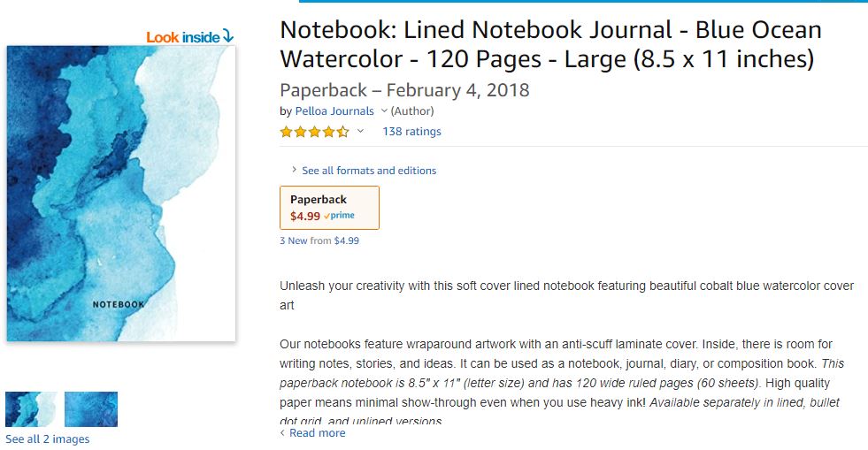Open the 138 ratings link
Viewport: 868px width, 450px height.
point(411,132)
